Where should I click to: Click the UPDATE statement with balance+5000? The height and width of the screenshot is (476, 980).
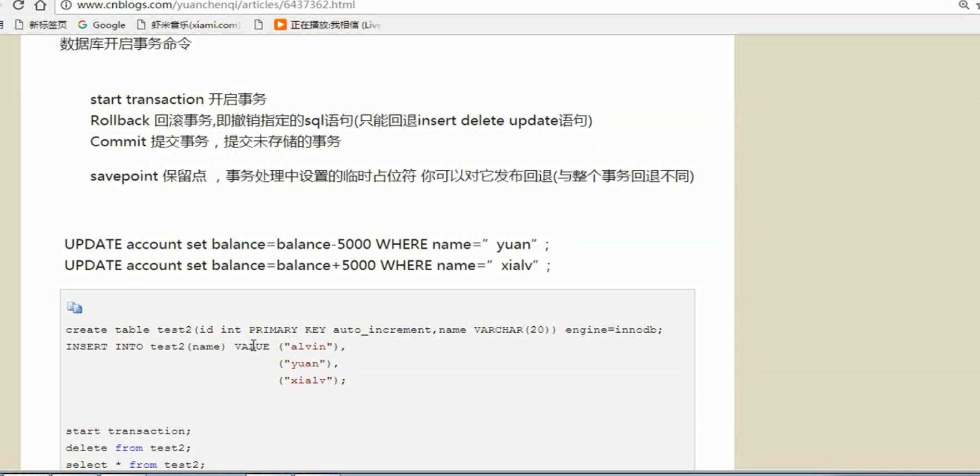point(308,265)
